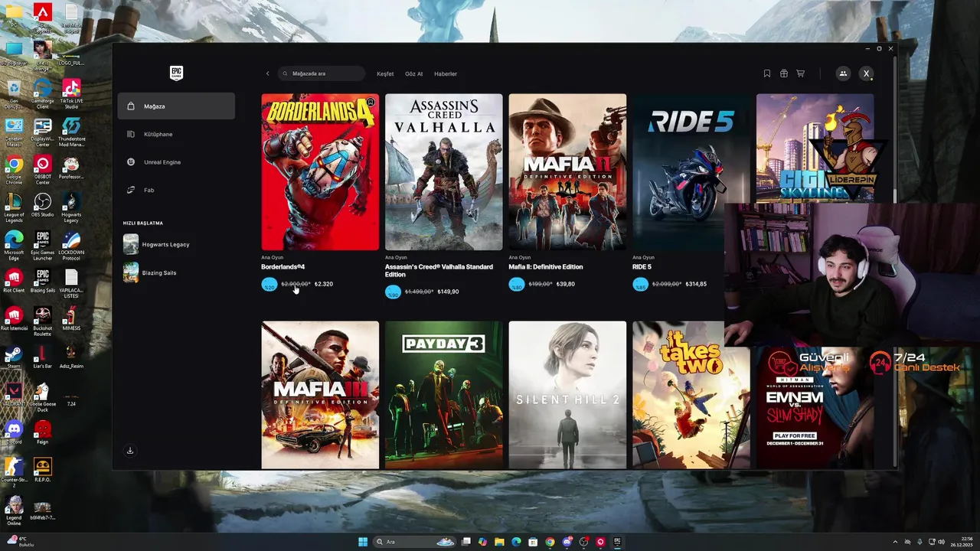Open the wishlist bookmark icon
The width and height of the screenshot is (980, 551).
click(x=767, y=73)
